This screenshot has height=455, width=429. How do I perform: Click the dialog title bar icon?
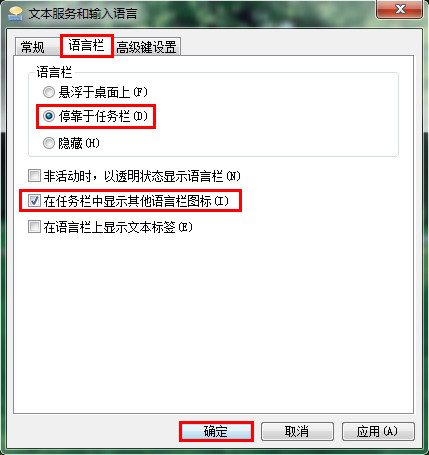[x=15, y=14]
